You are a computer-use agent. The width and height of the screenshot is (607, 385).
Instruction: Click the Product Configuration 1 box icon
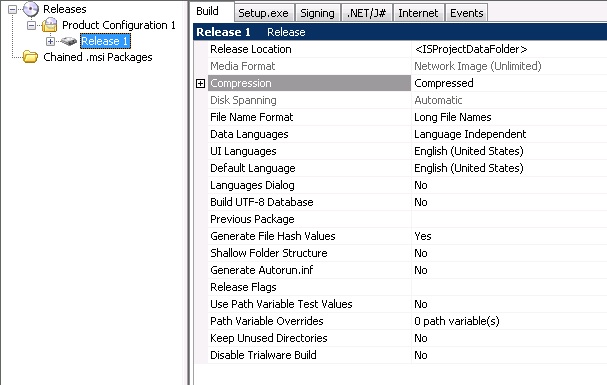[50, 25]
